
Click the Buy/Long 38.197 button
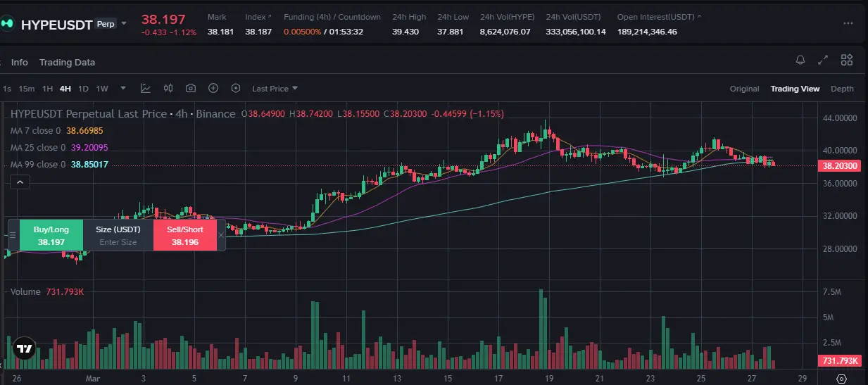point(51,235)
